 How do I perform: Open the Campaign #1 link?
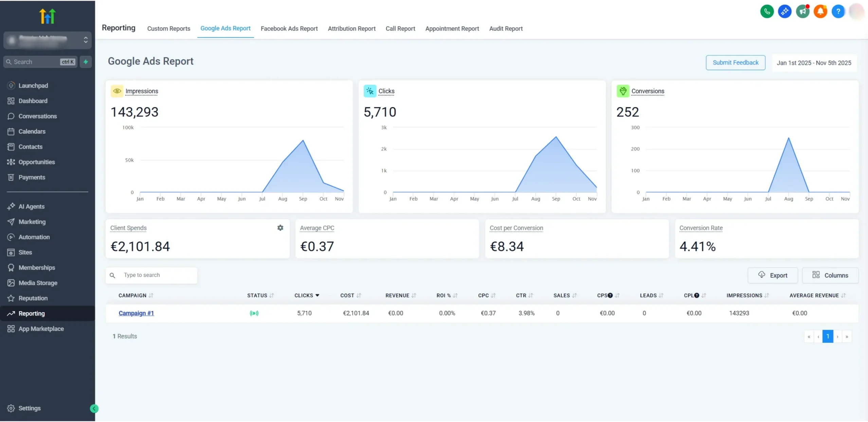coord(136,313)
